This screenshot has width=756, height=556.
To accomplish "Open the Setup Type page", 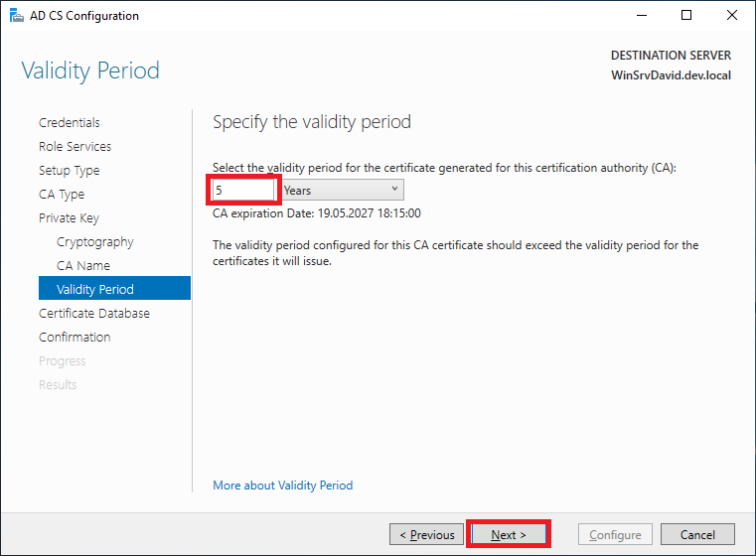I will click(70, 171).
